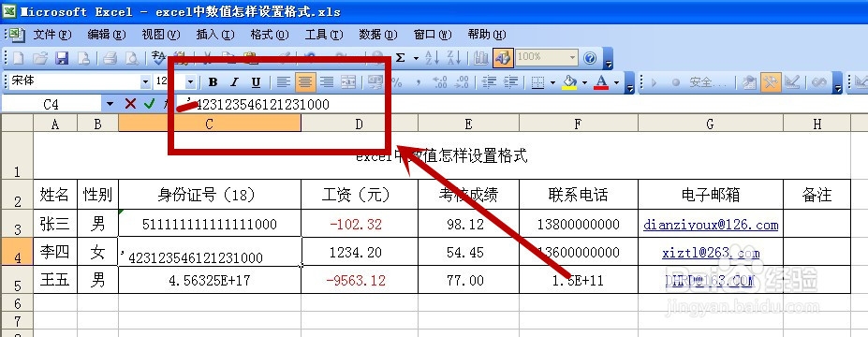This screenshot has width=868, height=337.
Task: Open the 编辑(E) menu
Action: (107, 35)
